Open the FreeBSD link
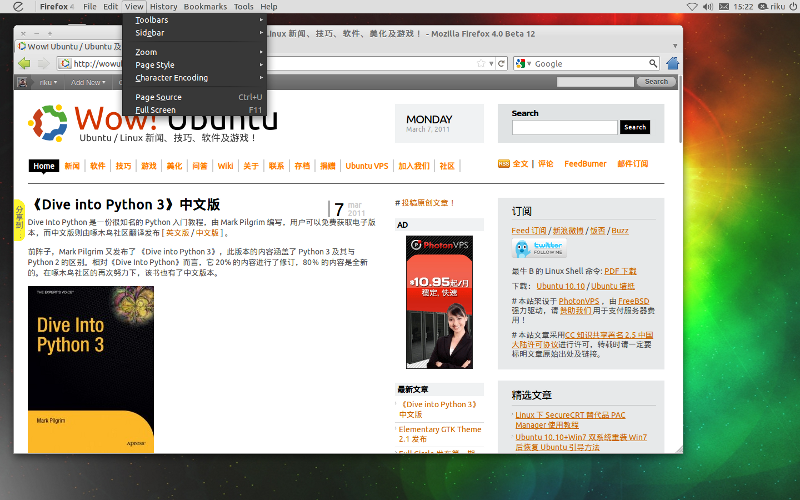800x500 pixels. (x=634, y=301)
